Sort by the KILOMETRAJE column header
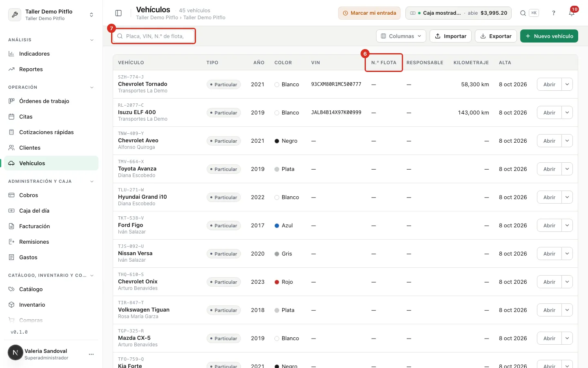Image resolution: width=588 pixels, height=368 pixels. (x=471, y=63)
